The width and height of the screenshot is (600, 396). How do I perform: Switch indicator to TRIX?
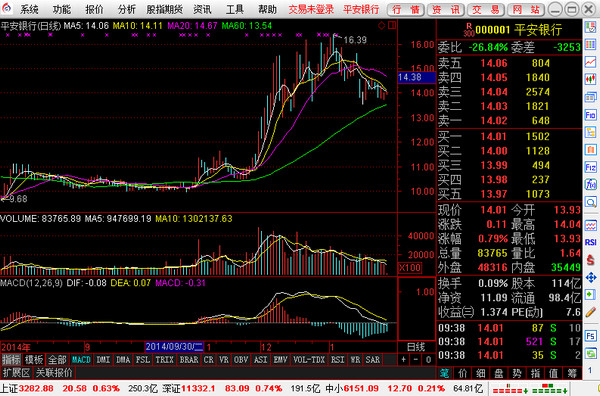pyautogui.click(x=164, y=360)
